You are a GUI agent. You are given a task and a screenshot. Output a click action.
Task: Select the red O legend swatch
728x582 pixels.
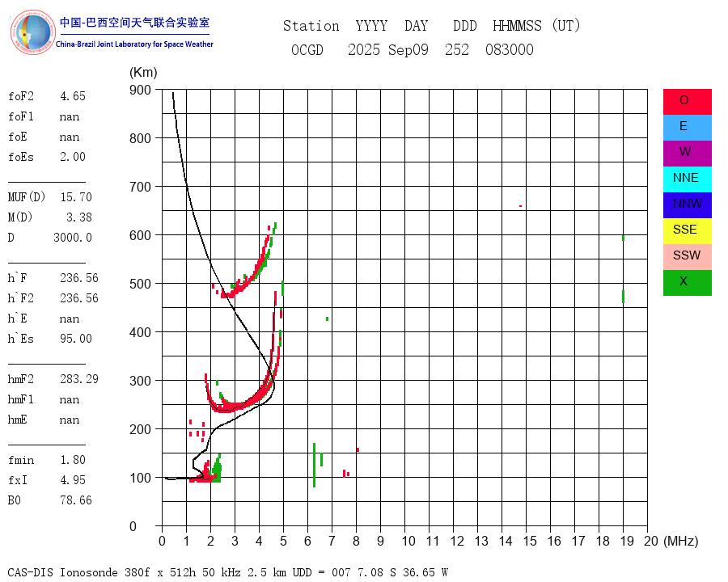(687, 102)
